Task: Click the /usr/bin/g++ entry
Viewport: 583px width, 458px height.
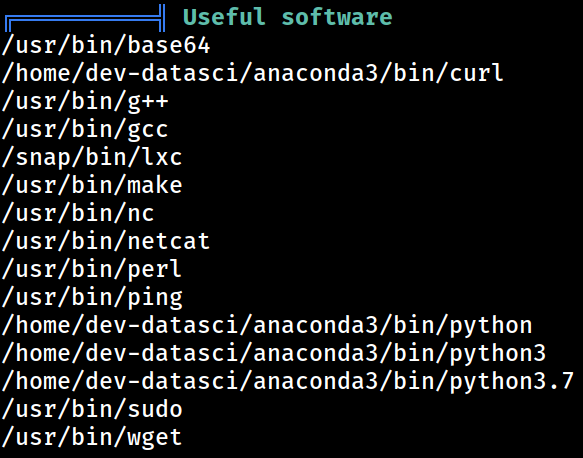Action: (x=85, y=102)
